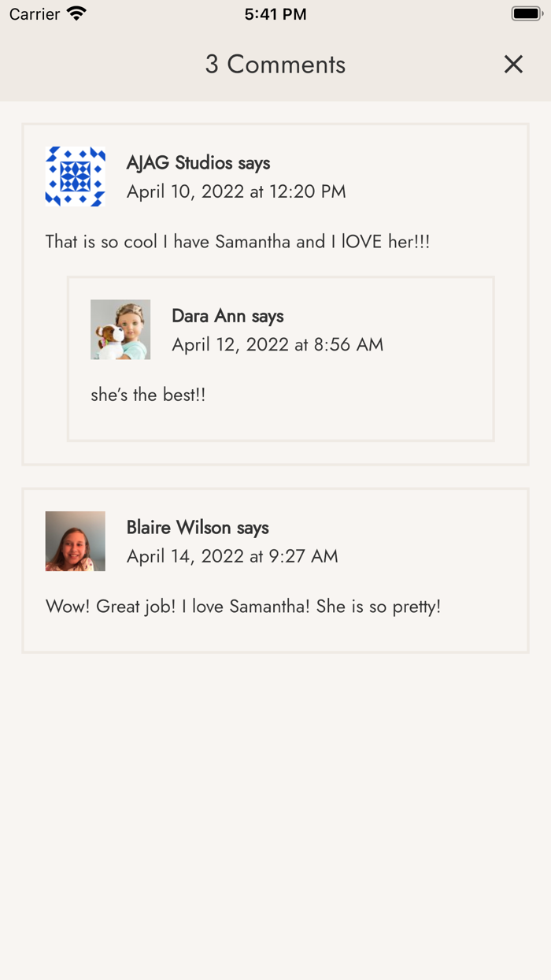
Task: Tap Blaire Wilson's profile photo
Action: click(x=76, y=541)
